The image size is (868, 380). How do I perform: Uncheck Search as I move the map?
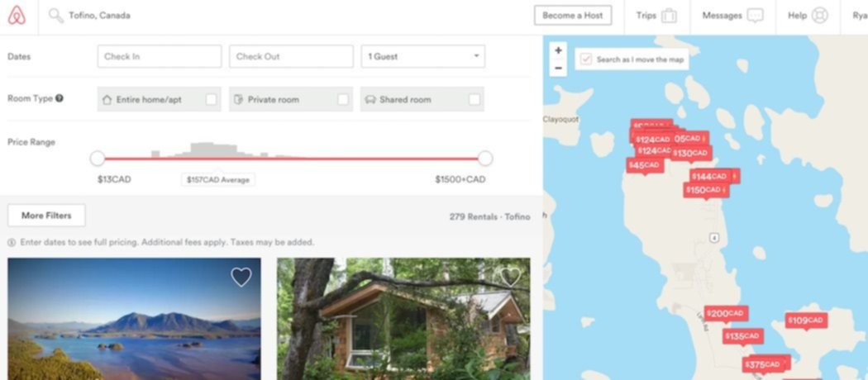coord(585,59)
